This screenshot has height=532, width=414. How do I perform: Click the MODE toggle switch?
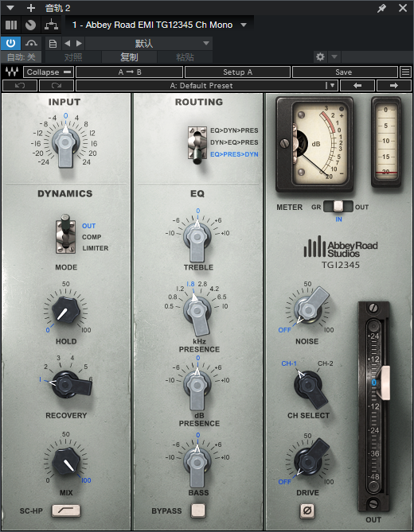[65, 234]
